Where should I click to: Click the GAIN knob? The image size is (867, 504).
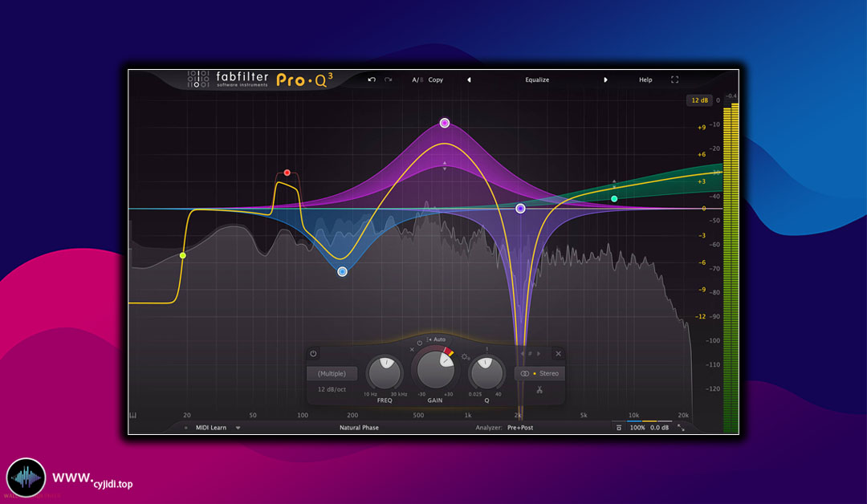coord(435,369)
